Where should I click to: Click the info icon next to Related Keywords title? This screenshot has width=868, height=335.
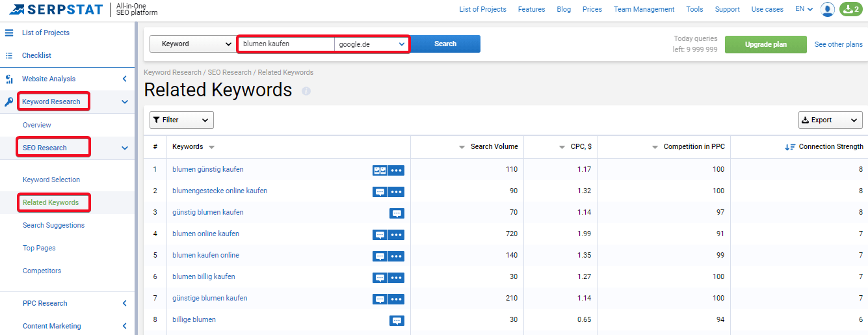click(306, 91)
